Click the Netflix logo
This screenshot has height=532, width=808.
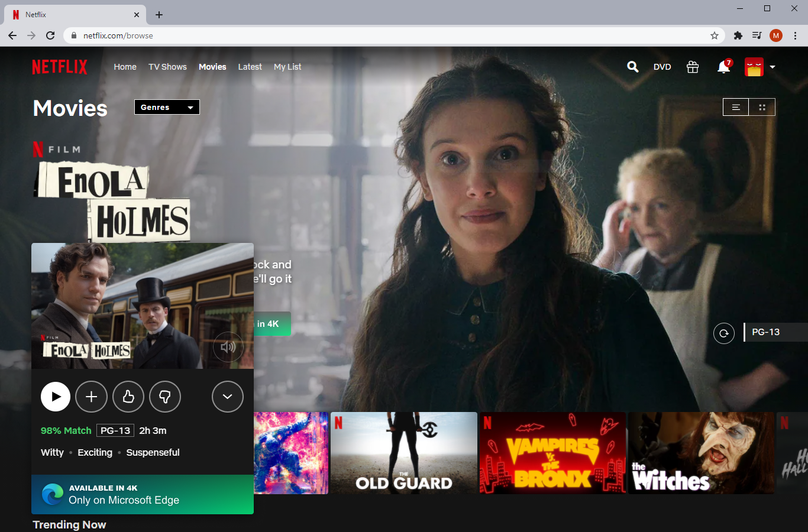pyautogui.click(x=60, y=67)
